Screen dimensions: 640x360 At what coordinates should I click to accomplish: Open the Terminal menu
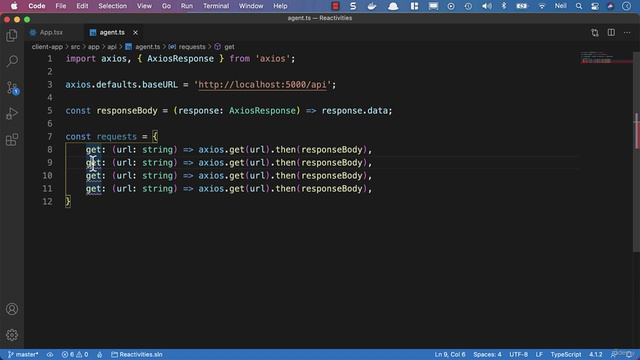216,6
